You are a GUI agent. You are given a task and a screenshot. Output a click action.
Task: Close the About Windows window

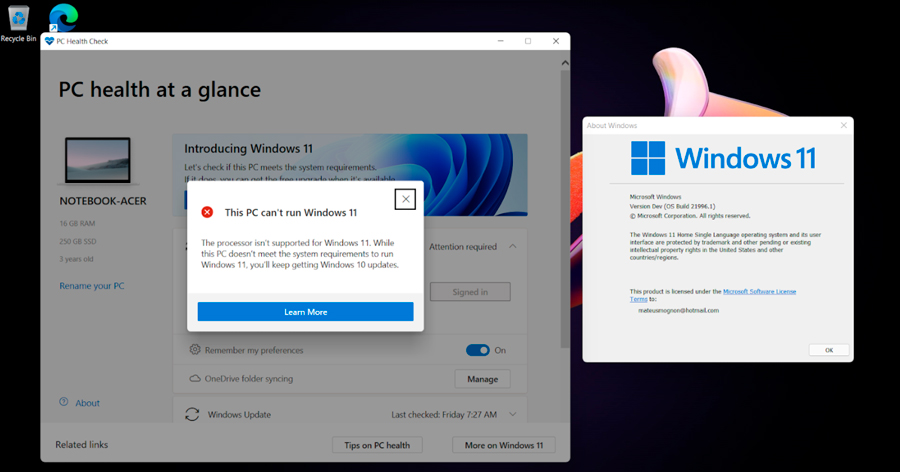pos(844,125)
